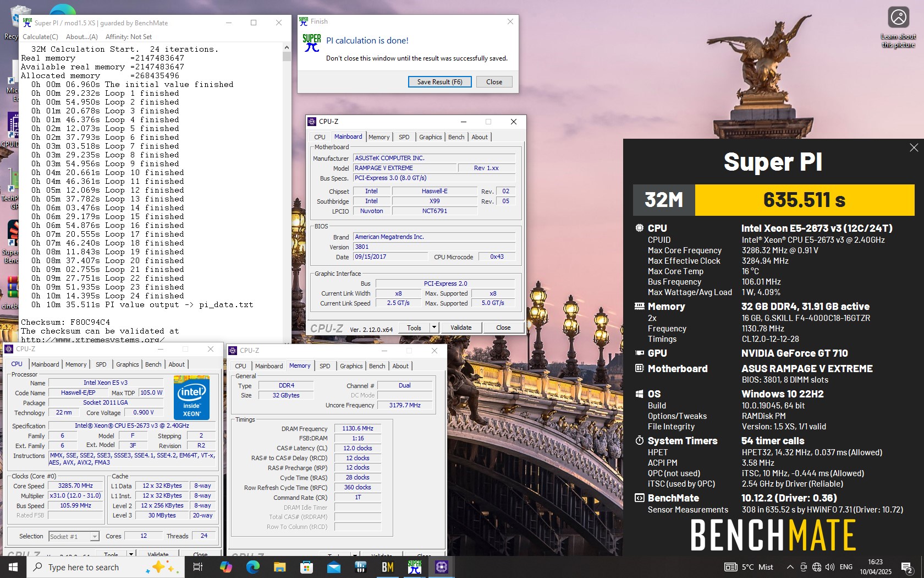Click the Motherboard icon in BenchMate panel
Viewport: 924px width, 578px height.
click(x=640, y=368)
